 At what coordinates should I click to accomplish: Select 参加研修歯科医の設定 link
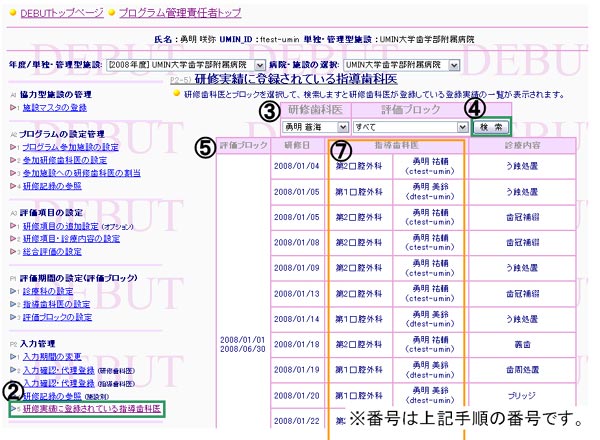[64, 159]
